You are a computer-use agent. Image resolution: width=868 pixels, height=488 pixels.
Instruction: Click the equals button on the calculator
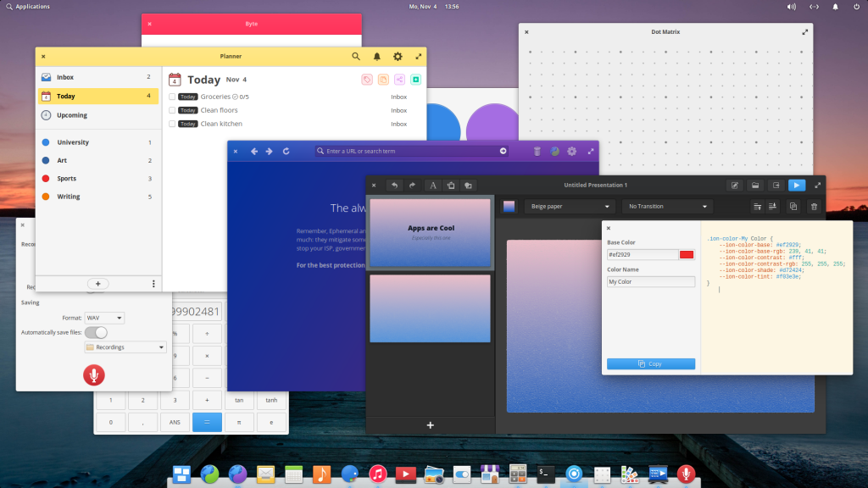tap(207, 422)
